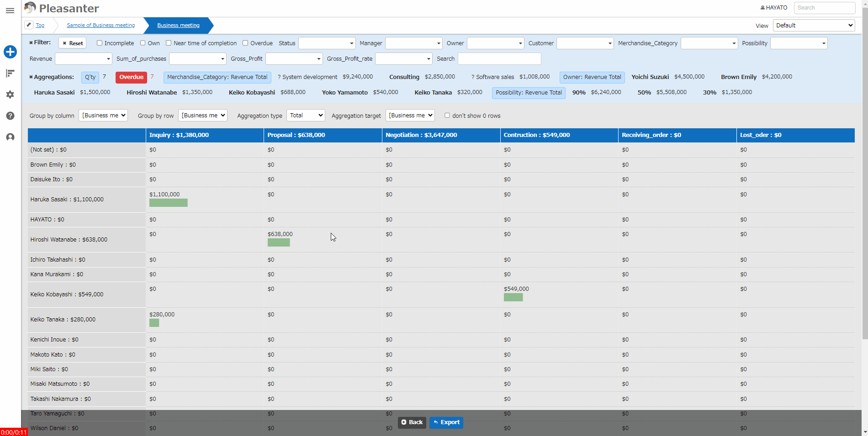Expand the Customer filter dropdown
The height and width of the screenshot is (436, 868).
coord(585,43)
